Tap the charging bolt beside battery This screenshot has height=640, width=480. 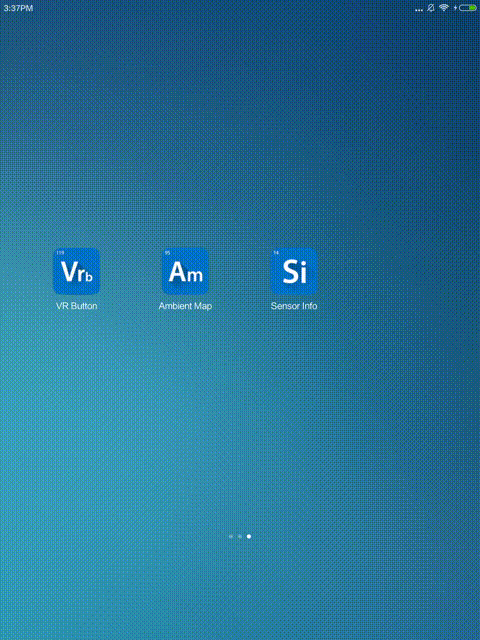455,8
